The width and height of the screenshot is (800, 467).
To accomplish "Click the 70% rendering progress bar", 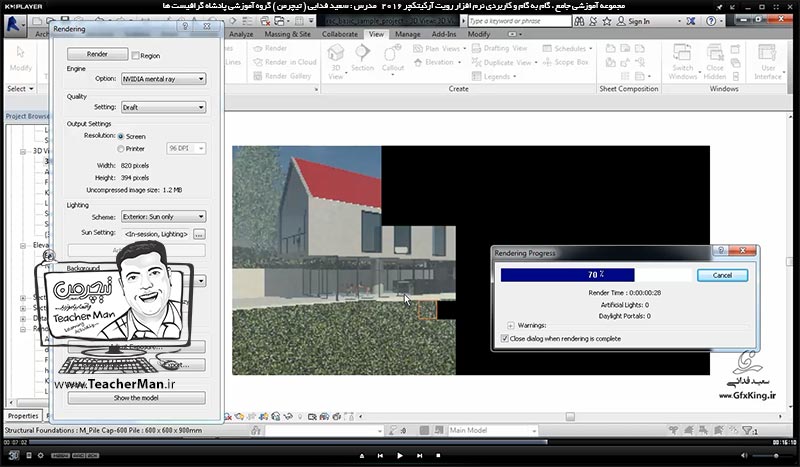I will 596,275.
